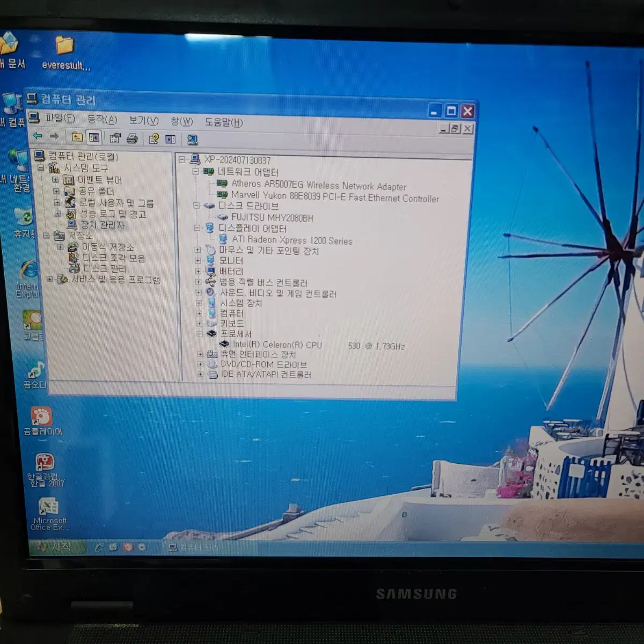This screenshot has width=644, height=644.
Task: Click the Print icon in the toolbar
Action: [132, 138]
